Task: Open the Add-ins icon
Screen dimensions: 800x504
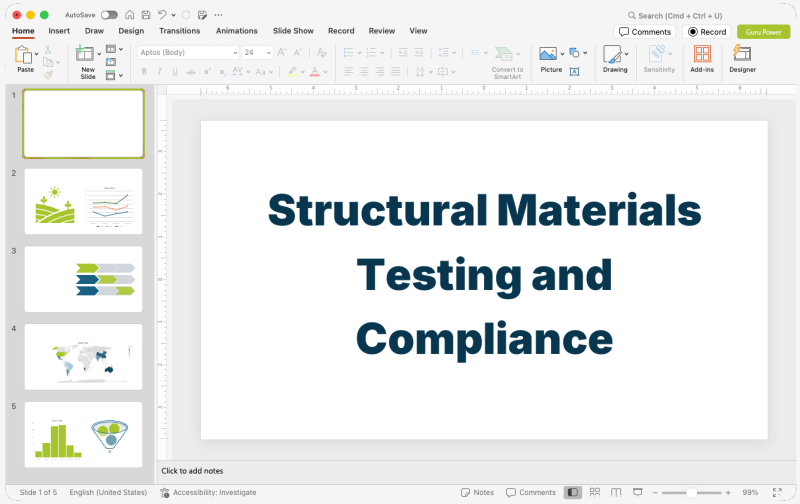Action: (702, 54)
